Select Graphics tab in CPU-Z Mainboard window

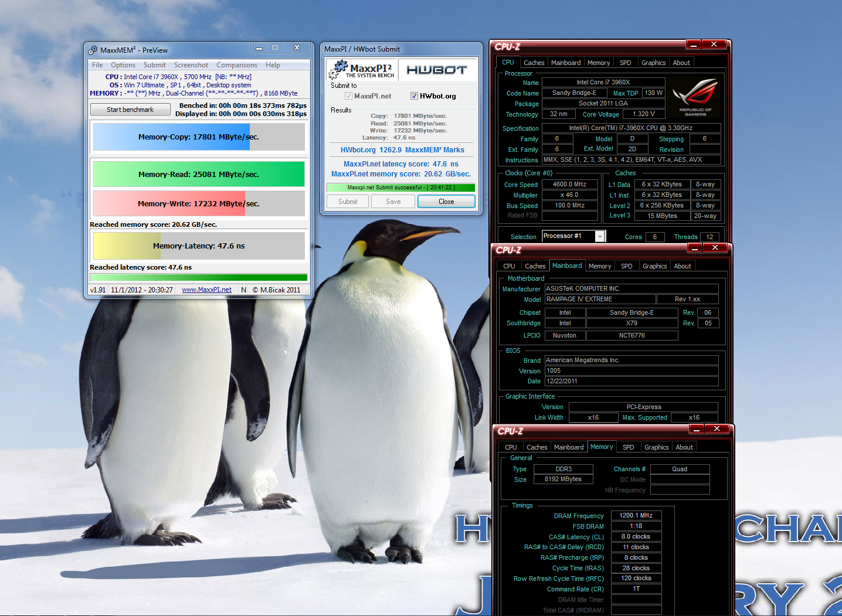click(655, 266)
